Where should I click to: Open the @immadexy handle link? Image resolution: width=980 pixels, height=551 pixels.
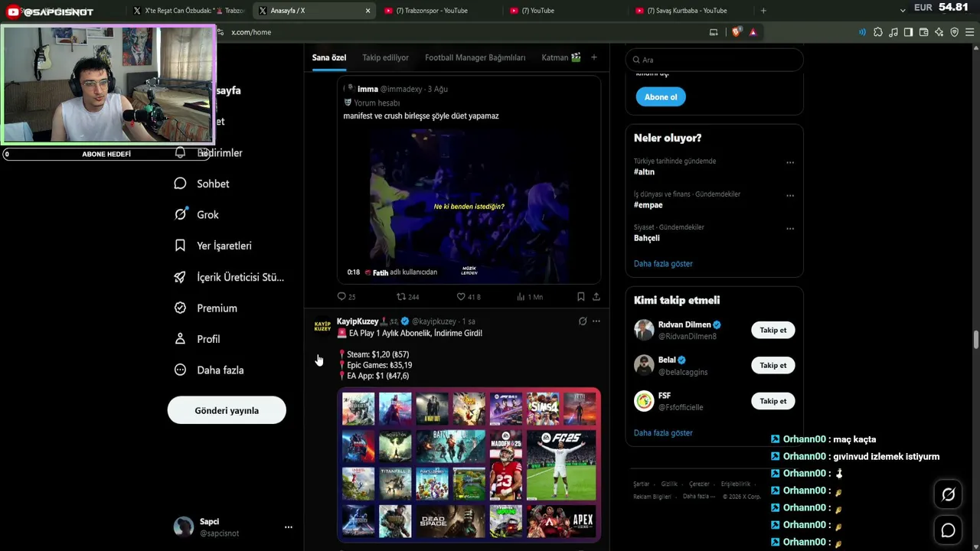401,89
